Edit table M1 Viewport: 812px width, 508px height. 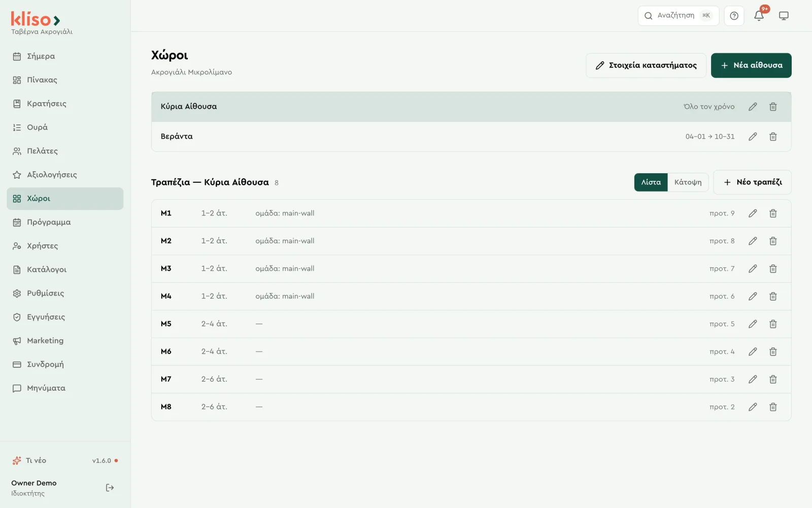tap(753, 213)
